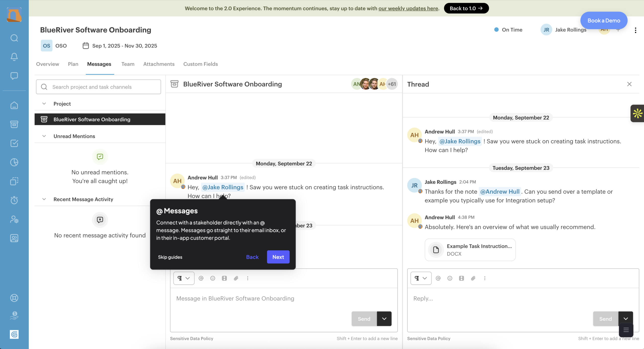Screen dimensions: 644x349
Task: Click attachment paperclip in thread reply toolbar
Action: pos(473,278)
